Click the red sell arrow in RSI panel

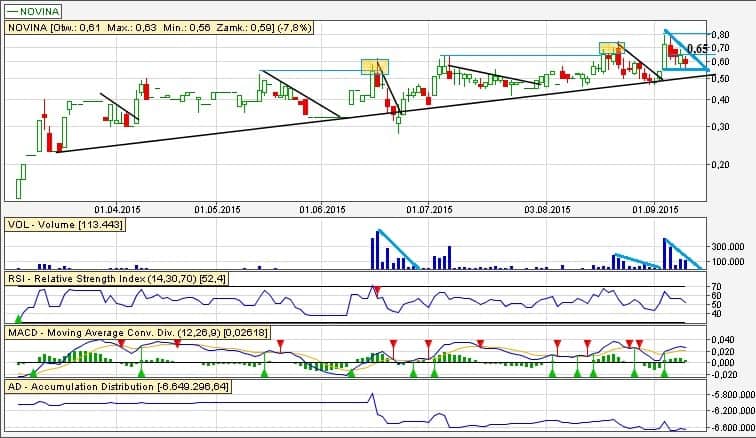[x=376, y=290]
